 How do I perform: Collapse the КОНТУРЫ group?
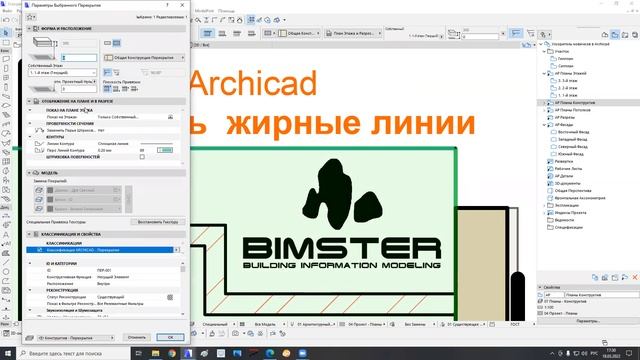pyautogui.click(x=30, y=137)
